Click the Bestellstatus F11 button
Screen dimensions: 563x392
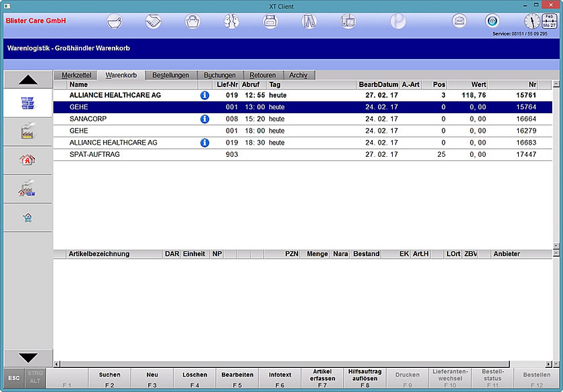coord(493,379)
